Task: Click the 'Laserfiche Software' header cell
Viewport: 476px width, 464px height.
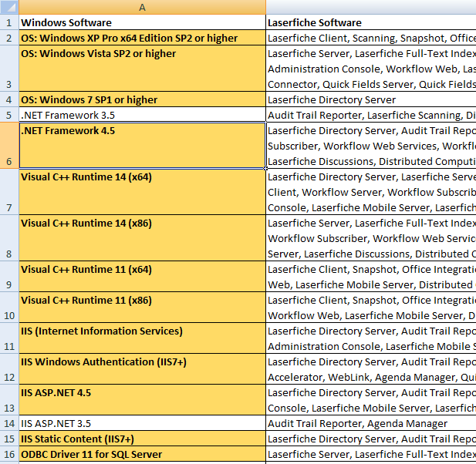Action: click(371, 22)
